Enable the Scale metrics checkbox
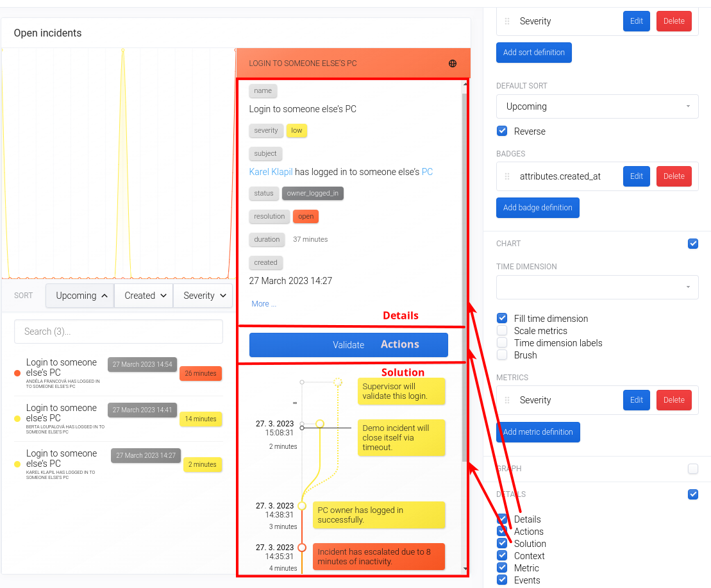Screen dimensions: 711x588 point(502,331)
